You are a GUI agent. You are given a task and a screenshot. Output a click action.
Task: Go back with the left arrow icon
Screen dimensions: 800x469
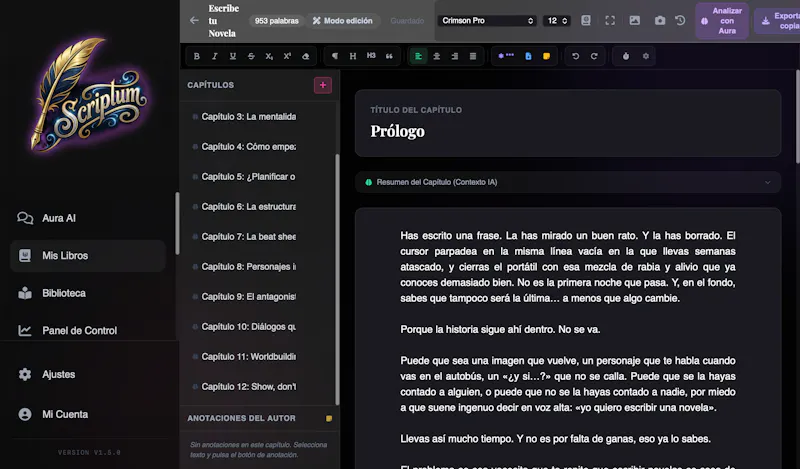tap(194, 20)
